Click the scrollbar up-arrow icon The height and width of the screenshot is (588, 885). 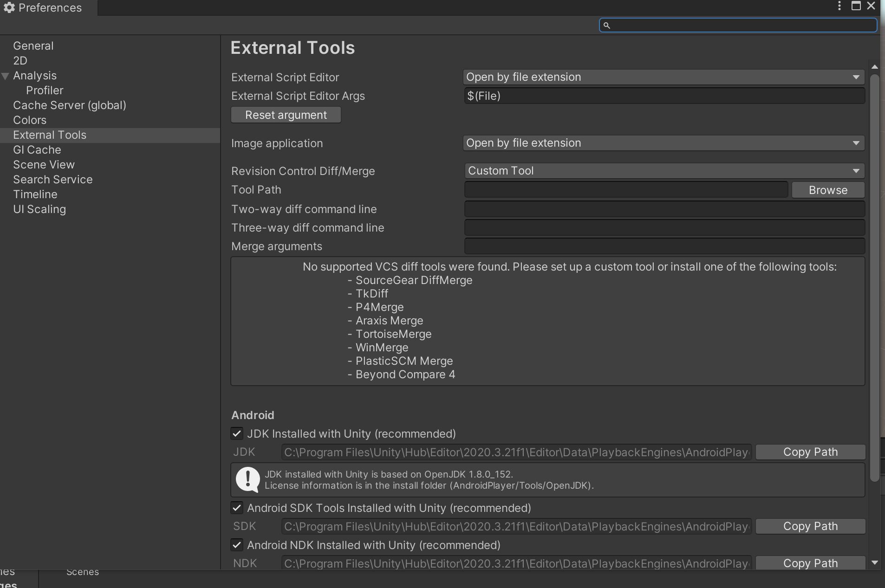(875, 67)
